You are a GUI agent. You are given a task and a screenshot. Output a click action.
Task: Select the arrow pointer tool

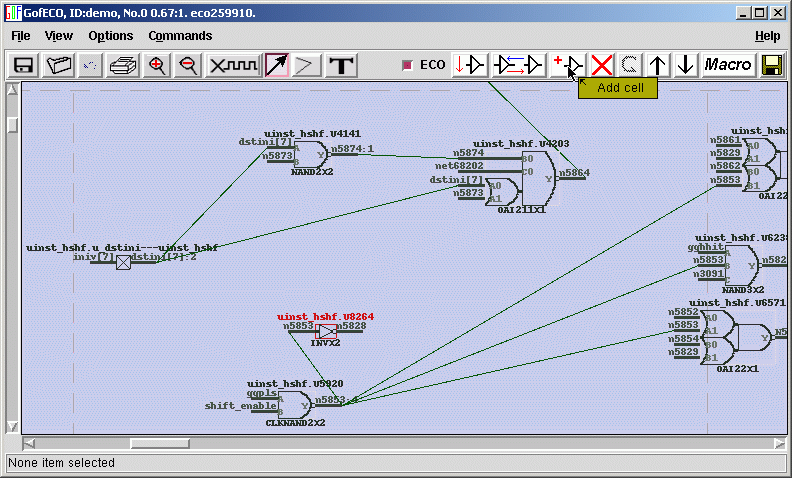pos(277,65)
